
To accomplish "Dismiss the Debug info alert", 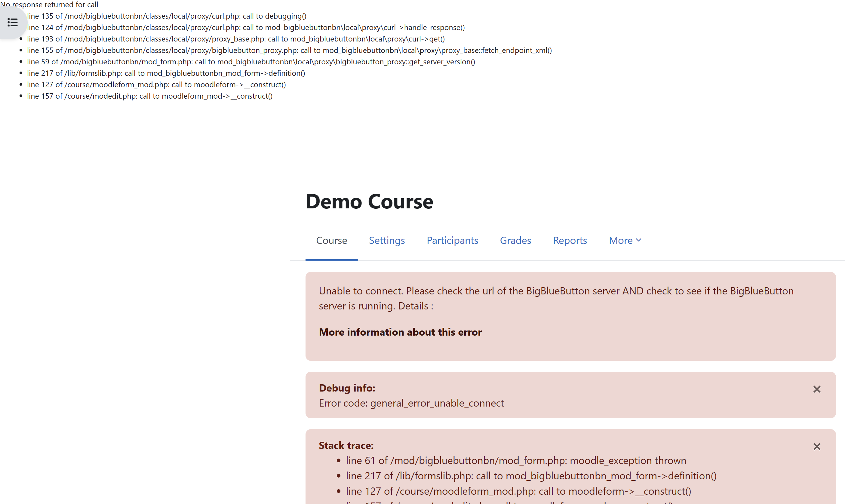I will pos(816,389).
